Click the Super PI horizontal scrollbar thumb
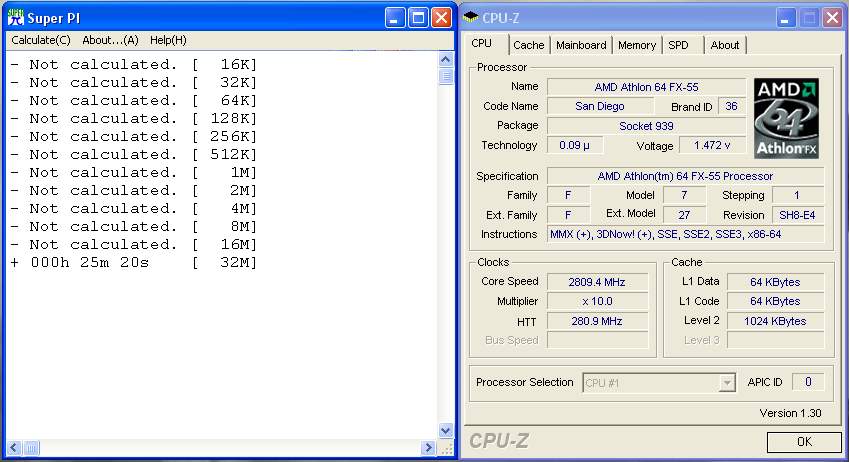 31,448
